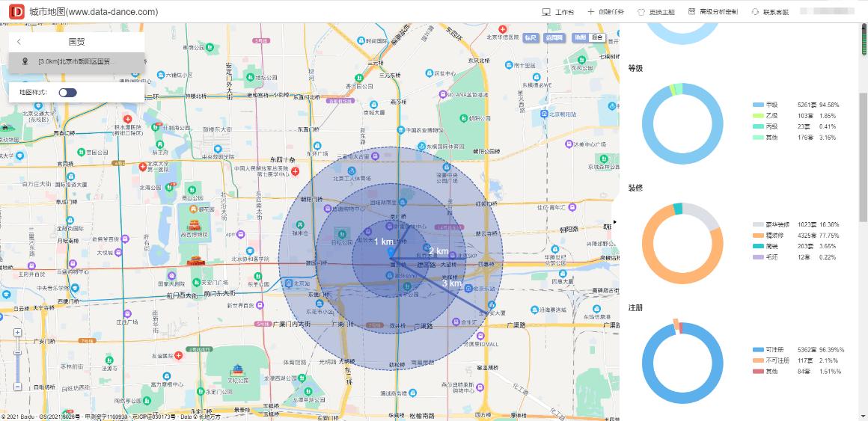Image resolution: width=868 pixels, height=421 pixels.
Task: Click the 等级 chart heading
Action: point(635,69)
